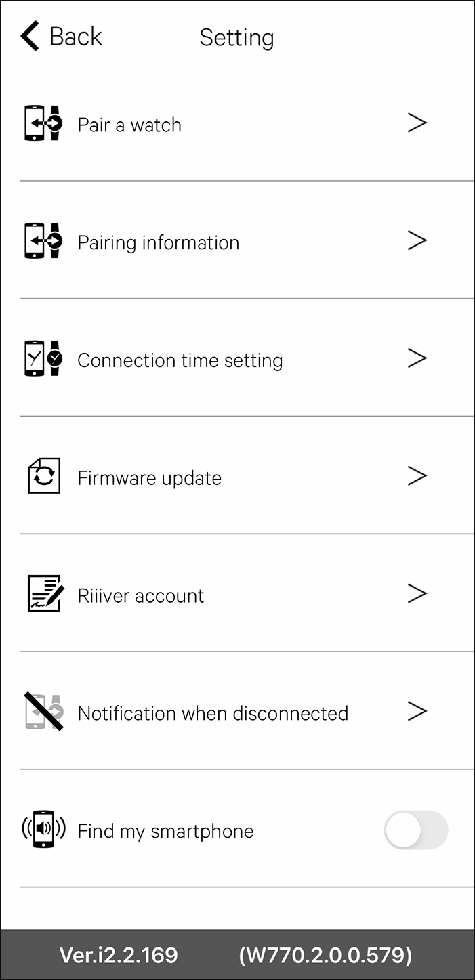Tap the Pair a watch label

coord(129,125)
